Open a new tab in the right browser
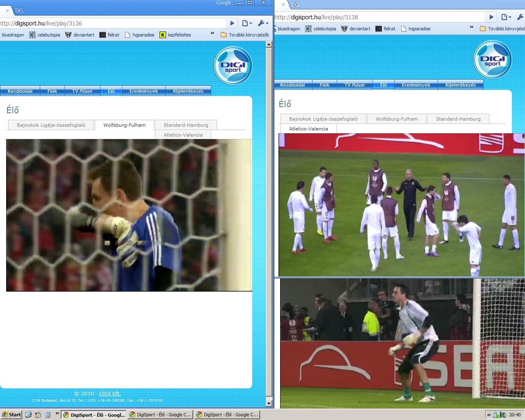Viewport: 525px width, 420px height. coord(295,5)
